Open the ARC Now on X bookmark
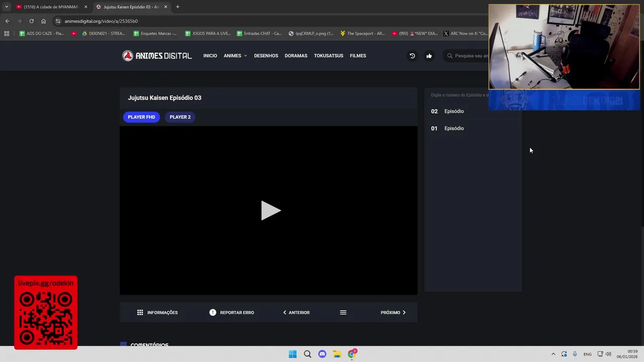Image resolution: width=644 pixels, height=362 pixels. 465,33
